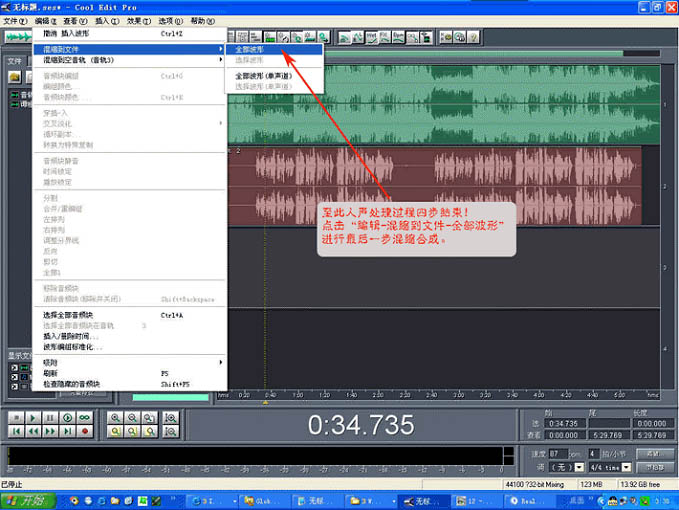Click the toolbar icon right of the Open-labelled one
The image size is (679, 510).
pos(412,38)
